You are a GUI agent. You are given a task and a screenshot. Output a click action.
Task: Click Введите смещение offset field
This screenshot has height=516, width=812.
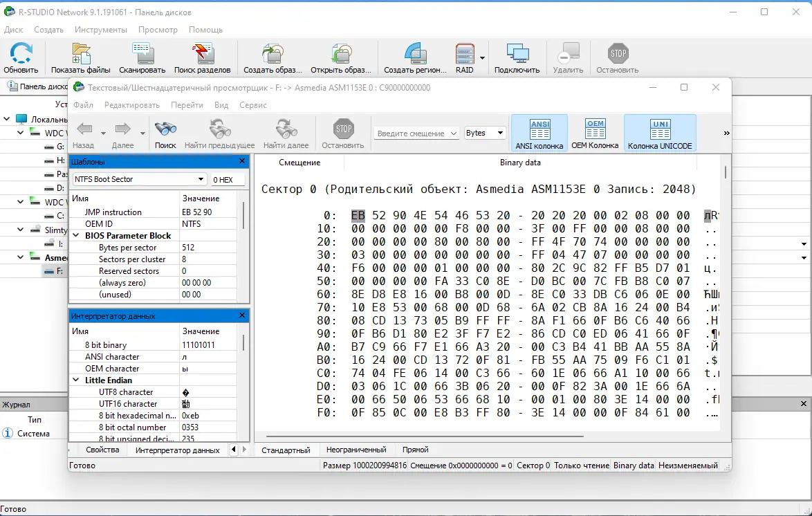click(x=416, y=133)
